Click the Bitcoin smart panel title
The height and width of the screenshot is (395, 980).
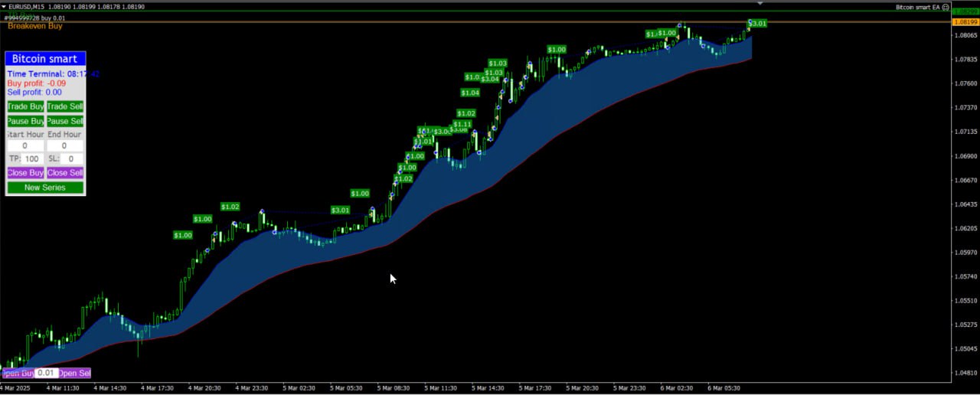click(45, 59)
